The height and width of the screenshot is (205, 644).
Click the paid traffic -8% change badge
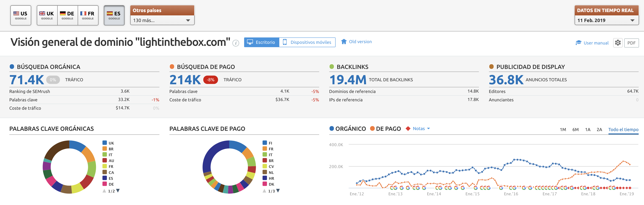210,80
